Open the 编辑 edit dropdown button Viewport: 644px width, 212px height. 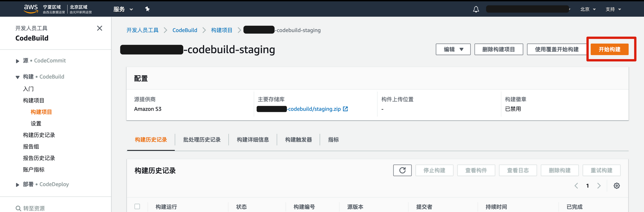point(453,49)
